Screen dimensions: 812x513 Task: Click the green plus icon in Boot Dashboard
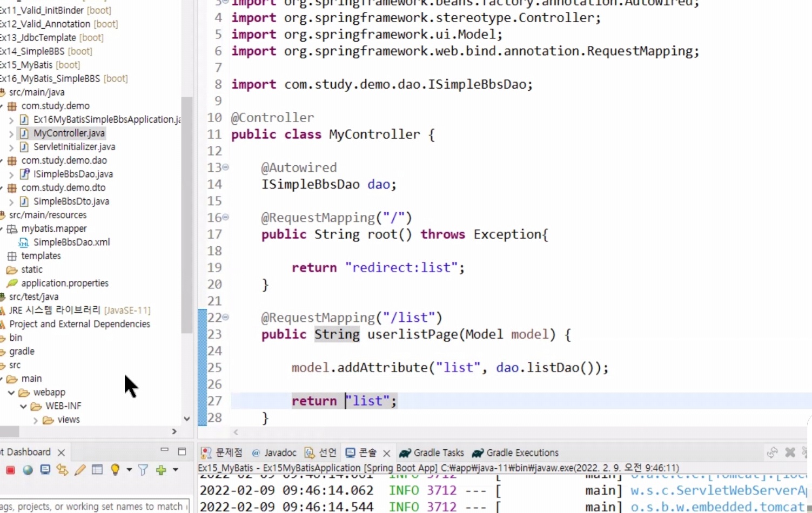pos(161,470)
